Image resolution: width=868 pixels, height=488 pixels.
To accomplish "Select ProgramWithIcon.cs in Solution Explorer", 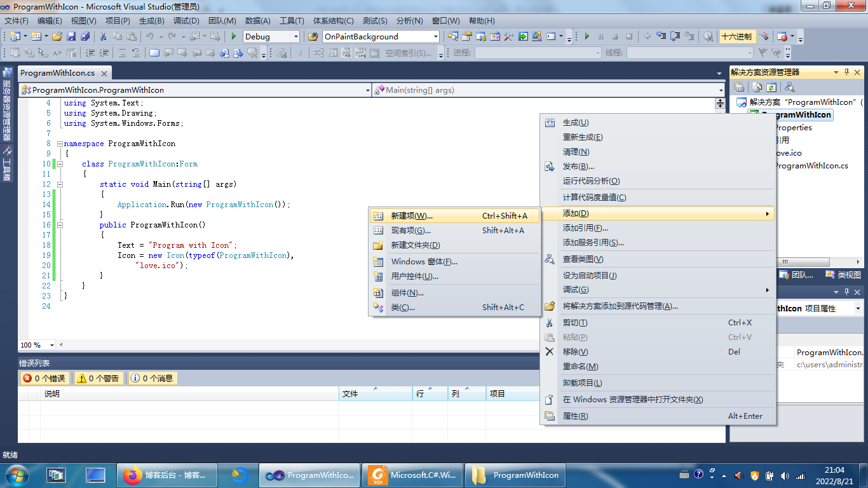I will point(811,166).
